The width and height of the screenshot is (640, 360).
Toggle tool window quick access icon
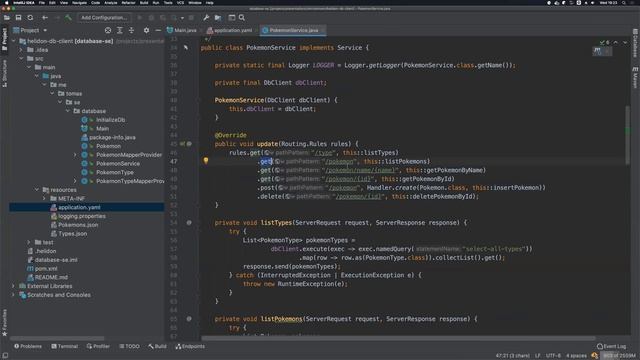click(x=5, y=356)
